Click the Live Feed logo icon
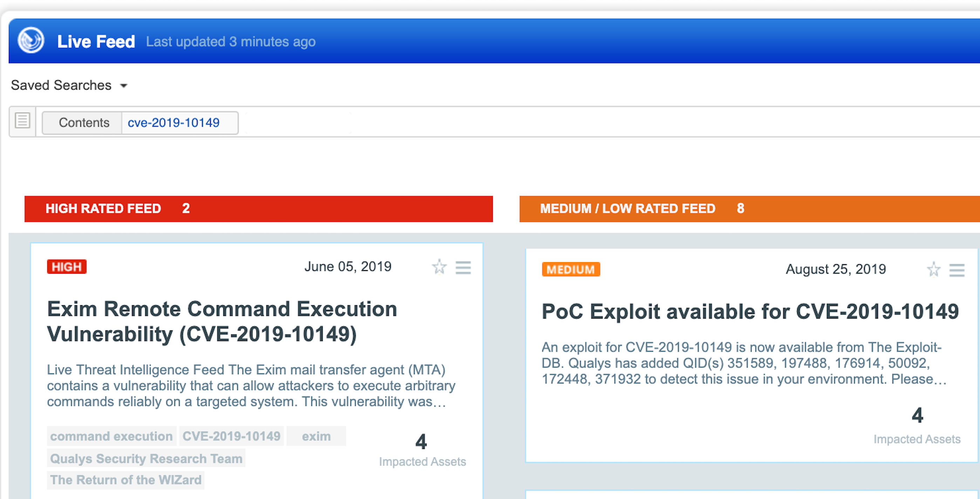Screen dimensions: 980x499 click(x=31, y=40)
